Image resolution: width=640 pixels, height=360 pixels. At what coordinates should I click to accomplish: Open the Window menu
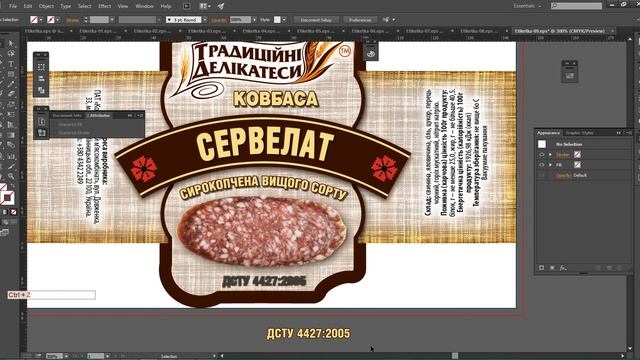pos(144,6)
